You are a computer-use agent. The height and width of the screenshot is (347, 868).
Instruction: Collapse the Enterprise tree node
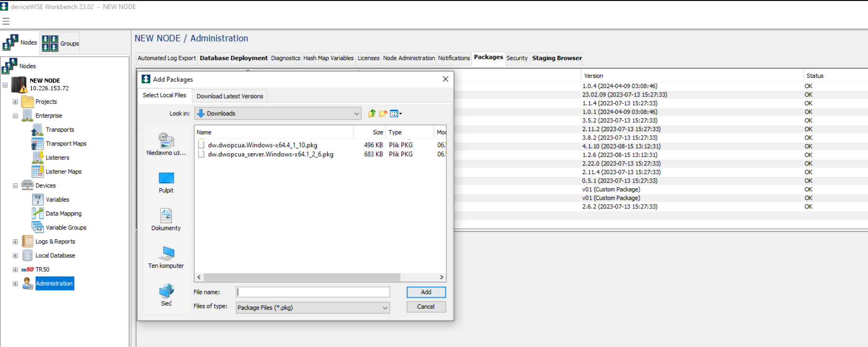tap(15, 116)
